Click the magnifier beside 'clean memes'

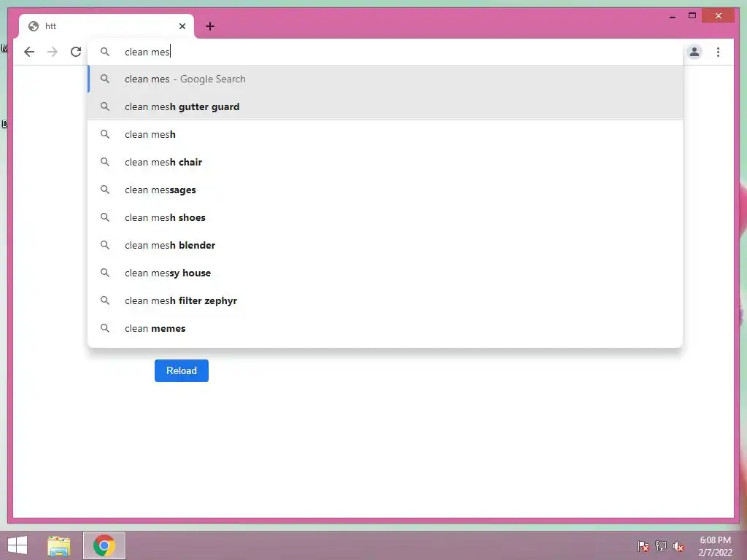coord(105,328)
